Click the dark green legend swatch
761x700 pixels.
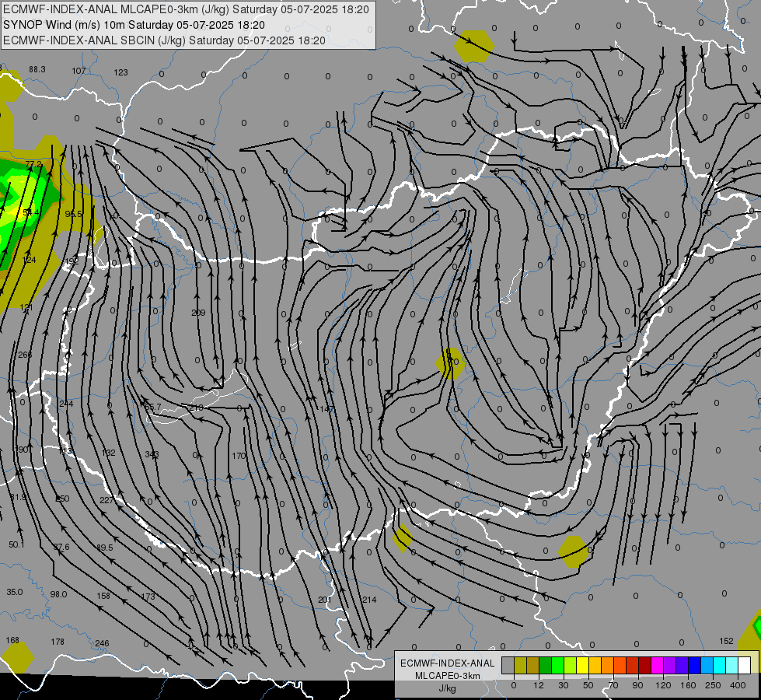pyautogui.click(x=546, y=665)
